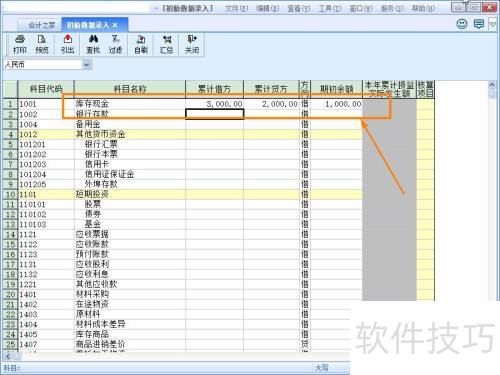
Task: Click the horizontal scrollbar left arrow
Action: (x=8, y=356)
